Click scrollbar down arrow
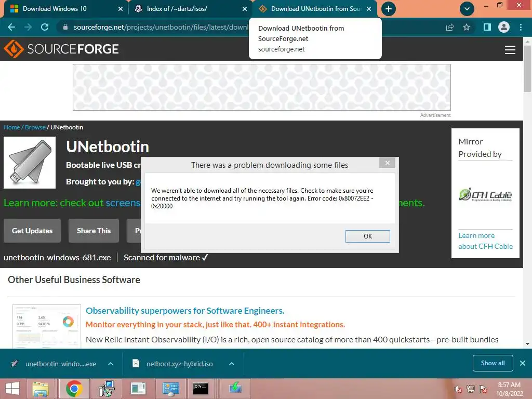This screenshot has width=532, height=399. (x=527, y=344)
